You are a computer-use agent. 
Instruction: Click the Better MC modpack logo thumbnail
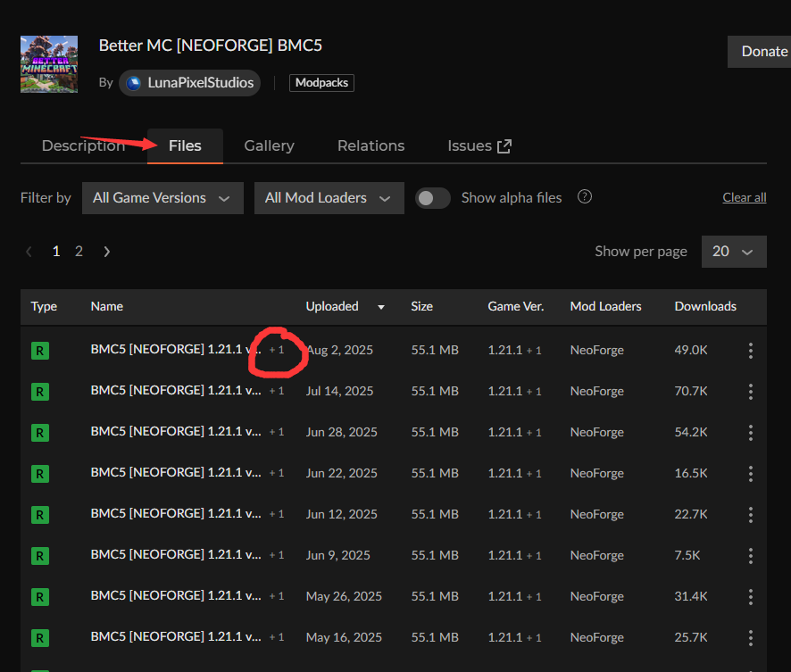pyautogui.click(x=49, y=64)
